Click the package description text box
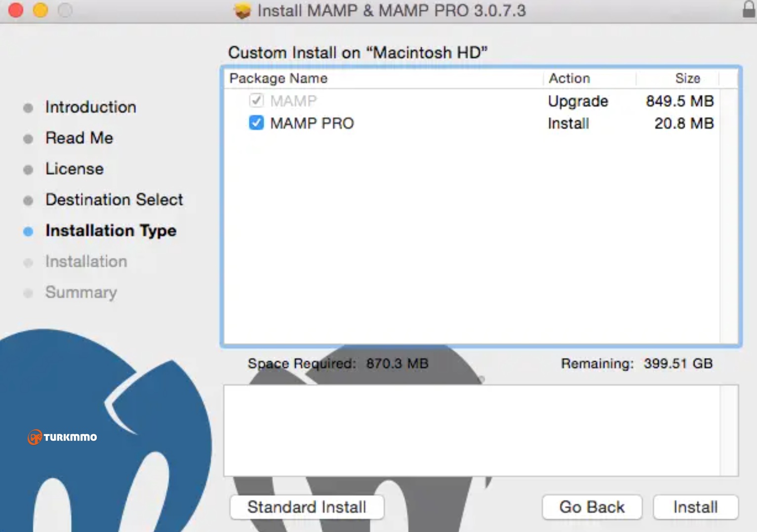 [x=481, y=430]
